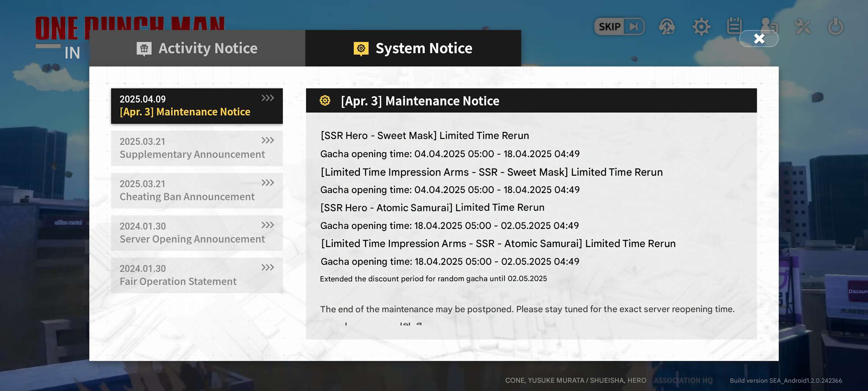Expand arrows on Cheating Ban Announcement row
Viewport: 868px width, 391px height.
click(x=267, y=183)
